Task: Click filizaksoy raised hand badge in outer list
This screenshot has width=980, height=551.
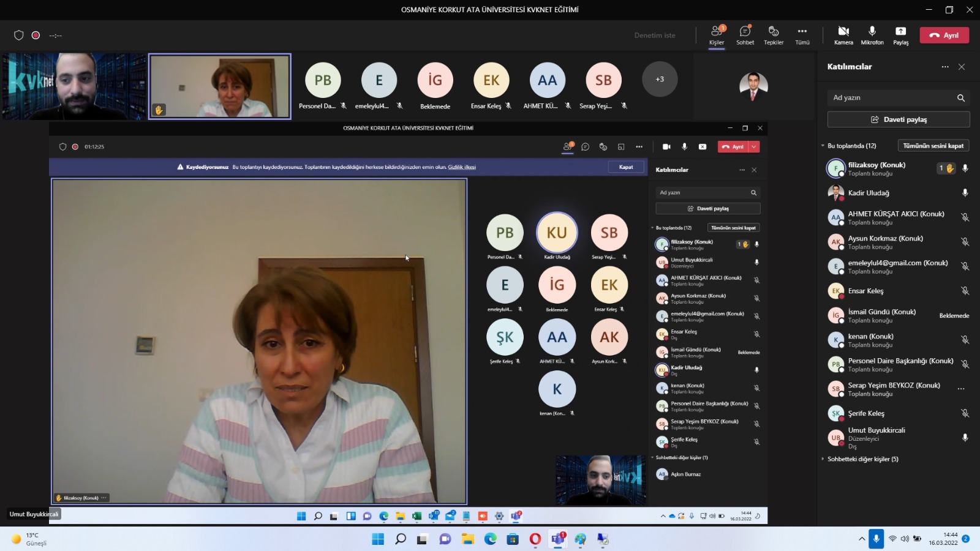Action: [946, 168]
